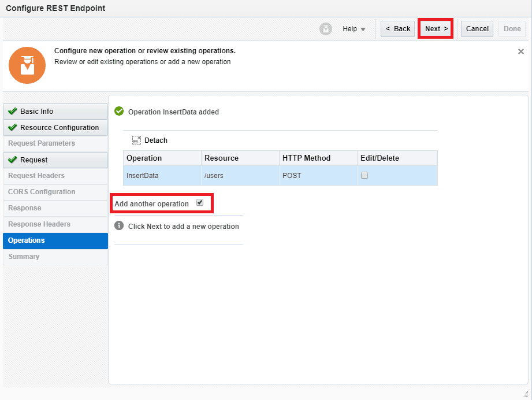Go to the Basic Info step

[55, 112]
